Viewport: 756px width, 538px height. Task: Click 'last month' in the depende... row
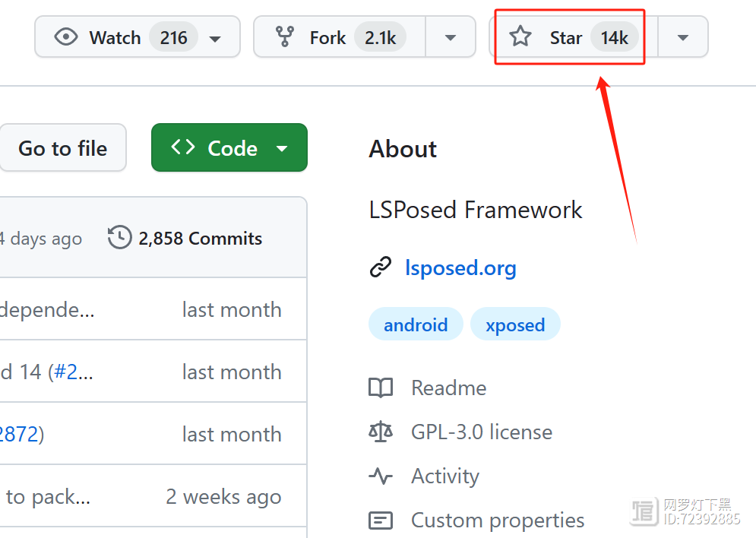tap(232, 309)
